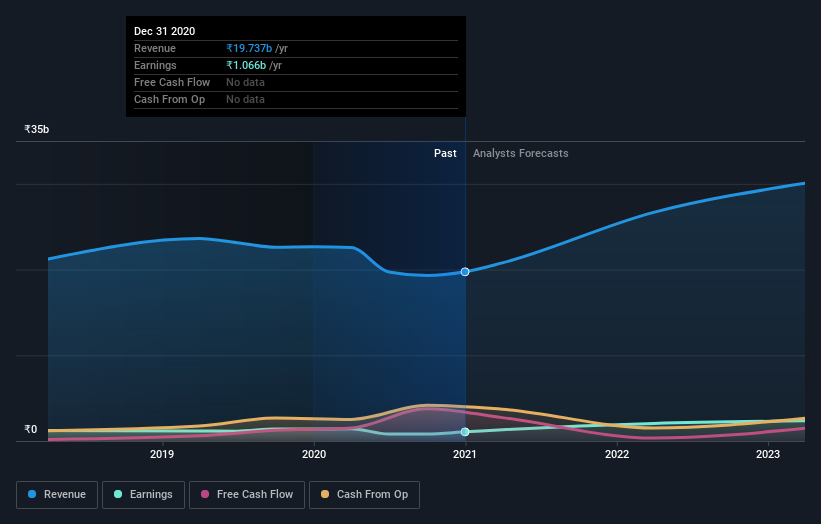This screenshot has height=524, width=821.
Task: Click the Revenue data point marker at 2021
Action: click(465, 272)
